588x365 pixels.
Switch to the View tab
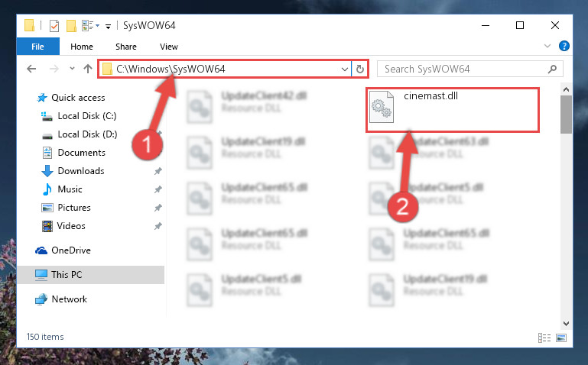coord(169,47)
